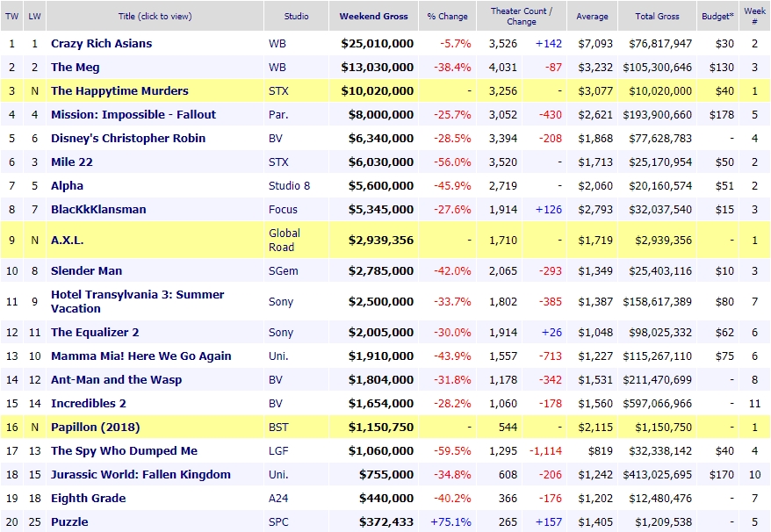Select the $25,010,000 weekend gross value
The width and height of the screenshot is (771, 532).
pos(377,43)
